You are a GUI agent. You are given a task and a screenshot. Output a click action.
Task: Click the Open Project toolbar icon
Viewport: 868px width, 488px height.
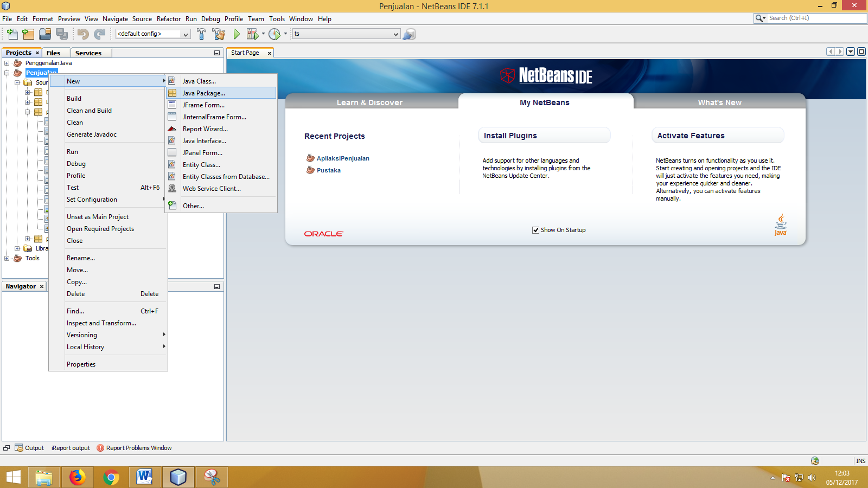45,34
